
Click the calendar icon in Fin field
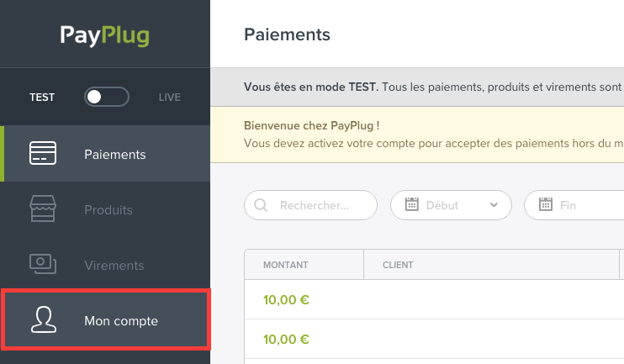(546, 204)
